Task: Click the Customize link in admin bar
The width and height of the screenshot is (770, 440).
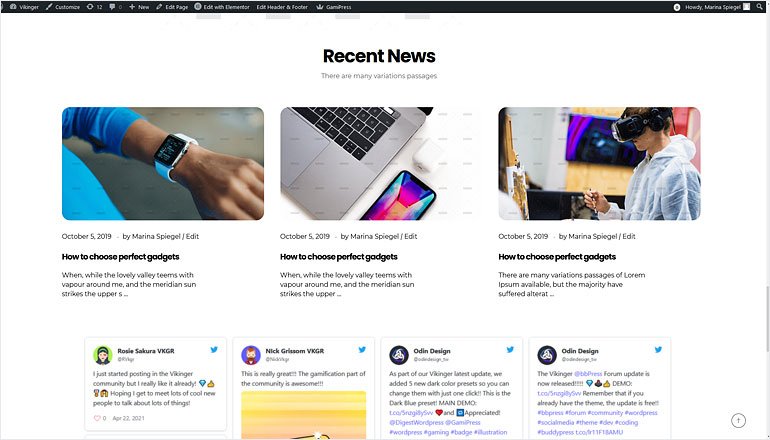Action: click(x=62, y=7)
